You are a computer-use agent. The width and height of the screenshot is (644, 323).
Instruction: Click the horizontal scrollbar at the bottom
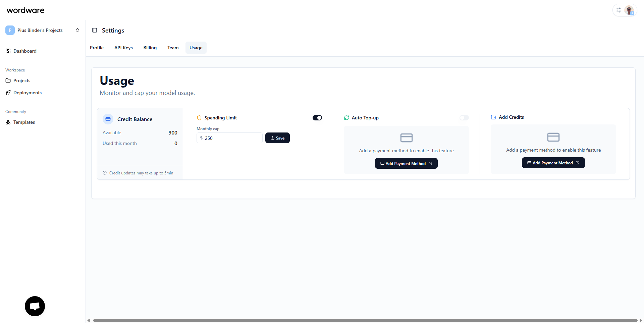tap(365, 320)
